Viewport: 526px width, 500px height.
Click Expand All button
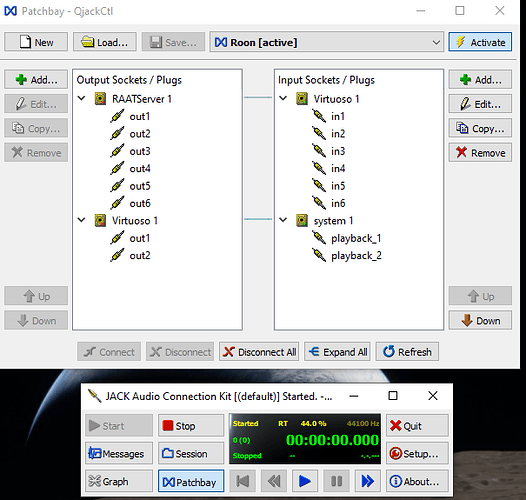click(x=337, y=352)
